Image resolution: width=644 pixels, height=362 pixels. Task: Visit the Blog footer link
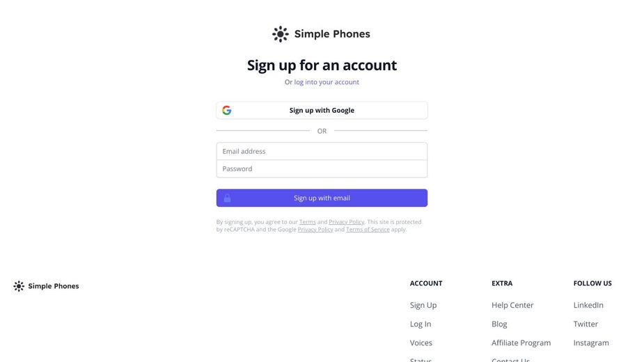coord(499,324)
